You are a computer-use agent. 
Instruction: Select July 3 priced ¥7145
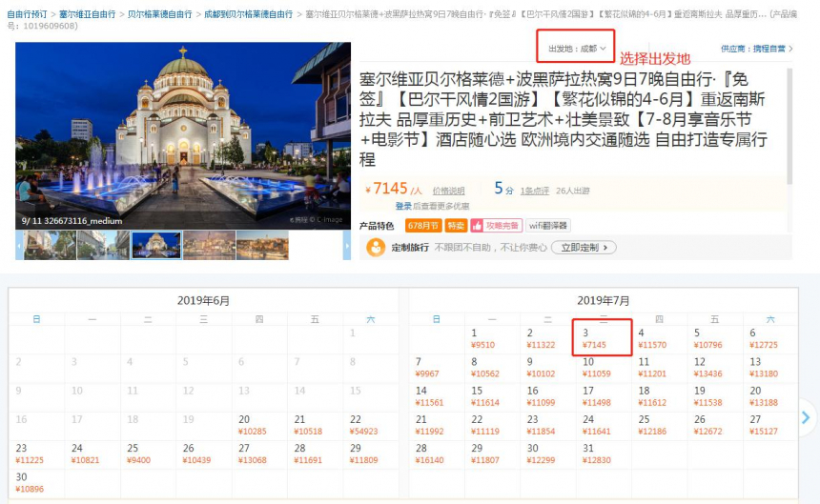(604, 339)
